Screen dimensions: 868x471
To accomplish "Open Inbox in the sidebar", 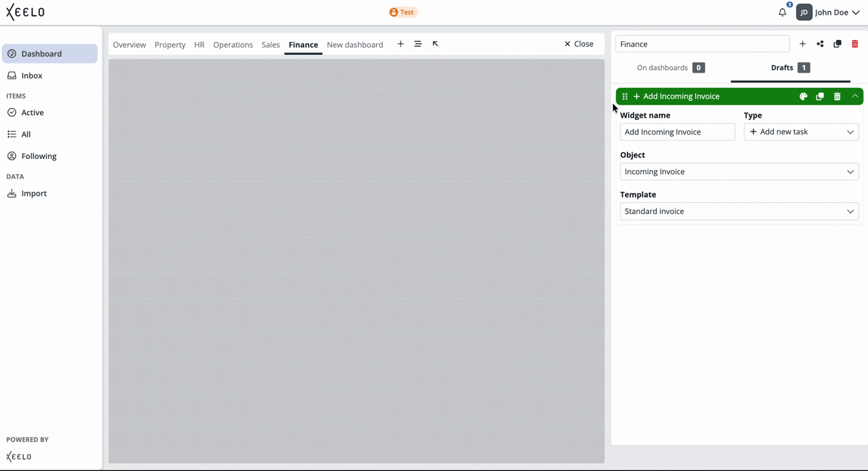I will [31, 76].
